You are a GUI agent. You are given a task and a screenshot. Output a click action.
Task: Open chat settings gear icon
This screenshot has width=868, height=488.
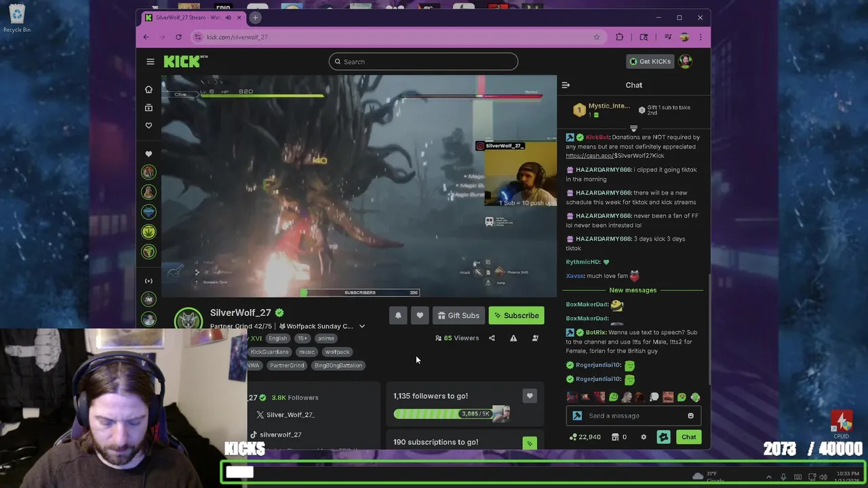click(644, 437)
